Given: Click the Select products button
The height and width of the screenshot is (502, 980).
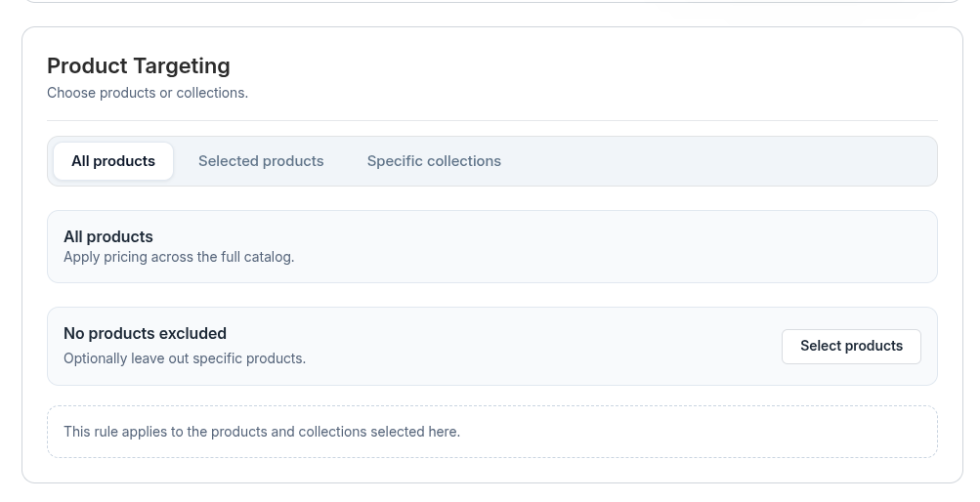Looking at the screenshot, I should pos(851,347).
